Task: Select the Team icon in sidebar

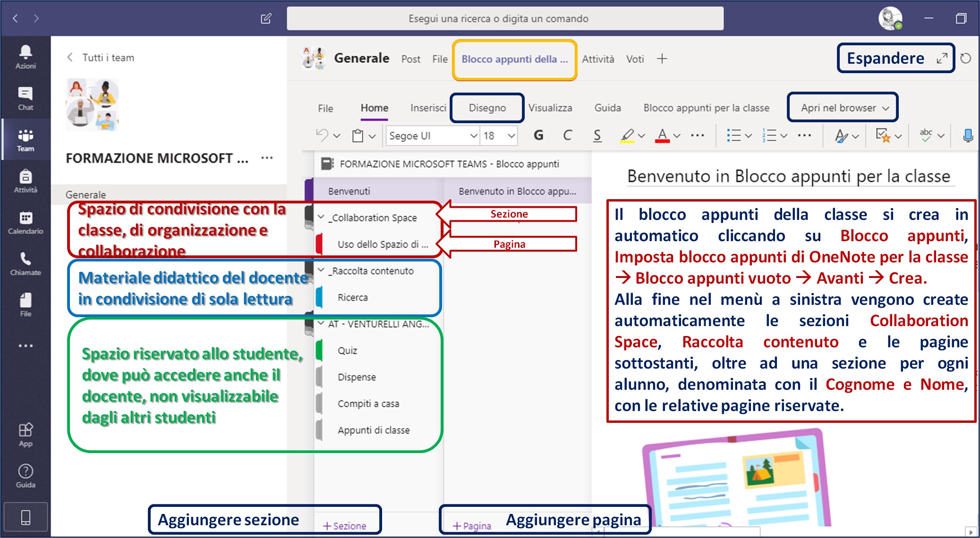Action: click(x=26, y=140)
